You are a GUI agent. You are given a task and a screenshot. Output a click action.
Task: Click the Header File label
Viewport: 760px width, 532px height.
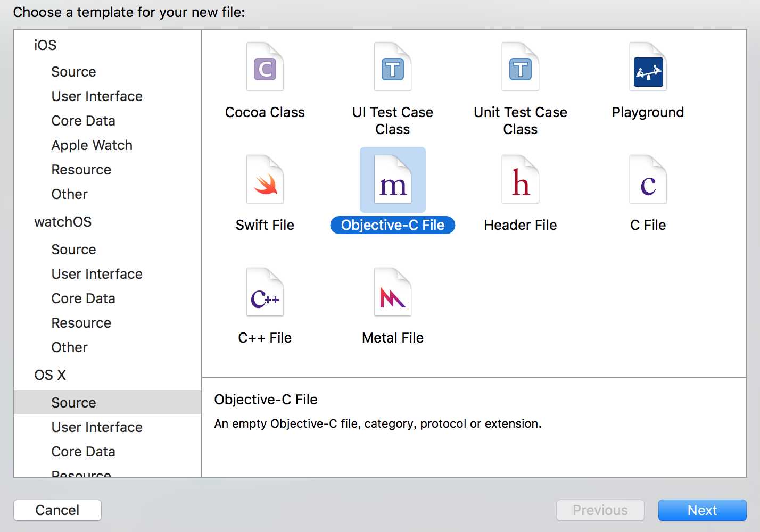pos(521,225)
